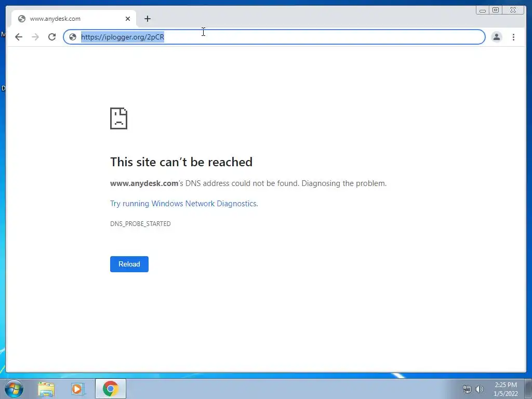Open Chrome three-dot menu

(x=513, y=37)
